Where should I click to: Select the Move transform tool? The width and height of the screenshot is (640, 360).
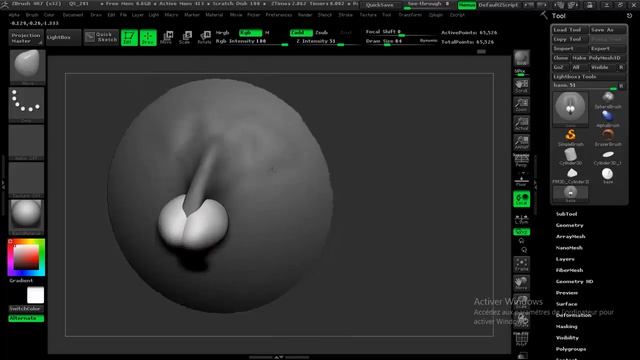(x=166, y=38)
